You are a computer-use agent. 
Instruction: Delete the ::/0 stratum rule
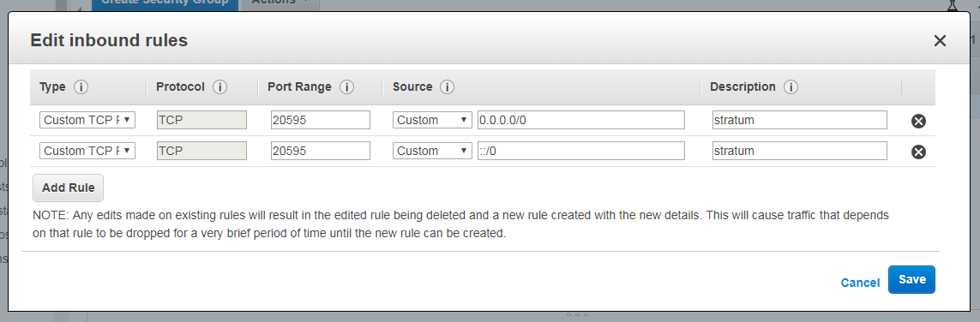click(x=918, y=152)
